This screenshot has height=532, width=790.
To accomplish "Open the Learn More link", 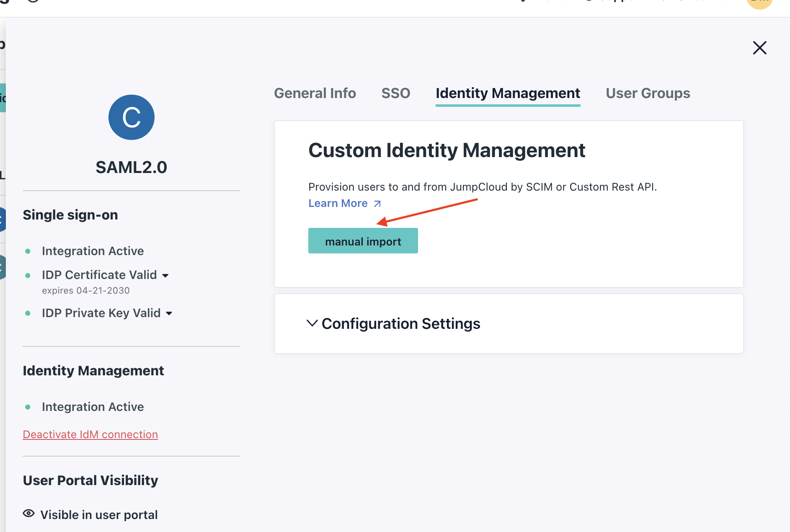I will click(x=338, y=203).
